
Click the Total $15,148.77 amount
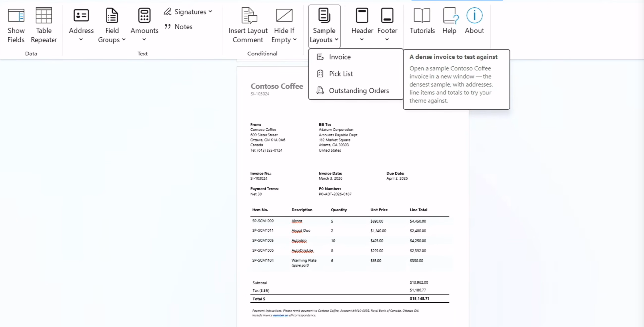click(x=420, y=299)
